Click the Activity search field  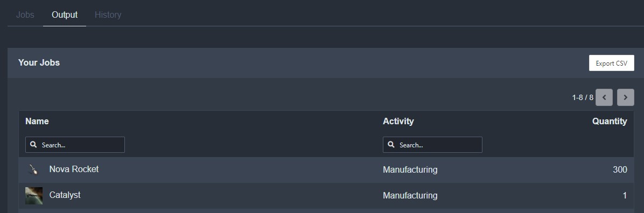click(432, 145)
